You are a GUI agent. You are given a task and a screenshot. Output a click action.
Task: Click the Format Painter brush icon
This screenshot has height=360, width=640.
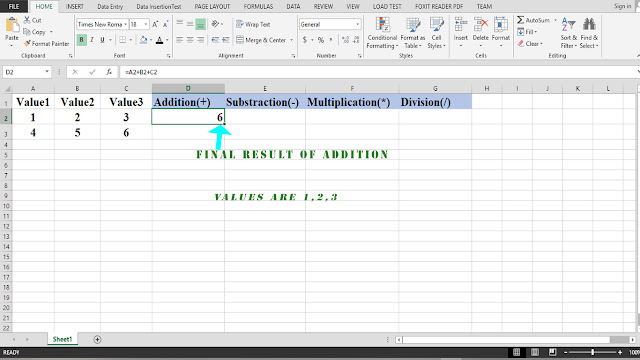click(x=27, y=43)
